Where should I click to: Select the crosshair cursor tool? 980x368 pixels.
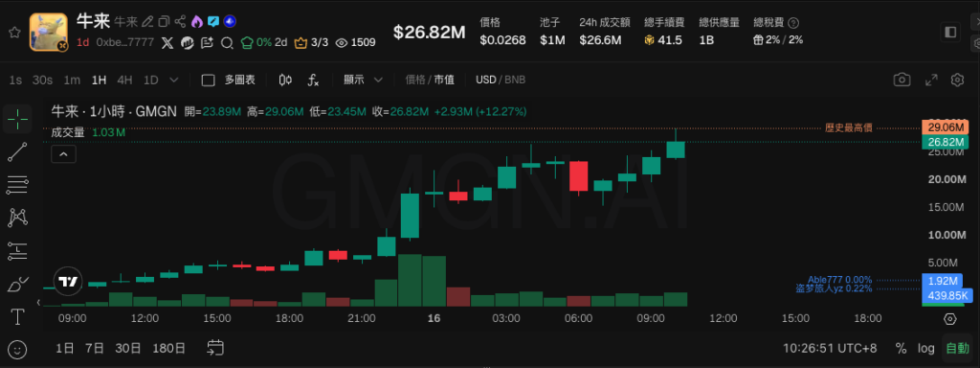(x=17, y=119)
